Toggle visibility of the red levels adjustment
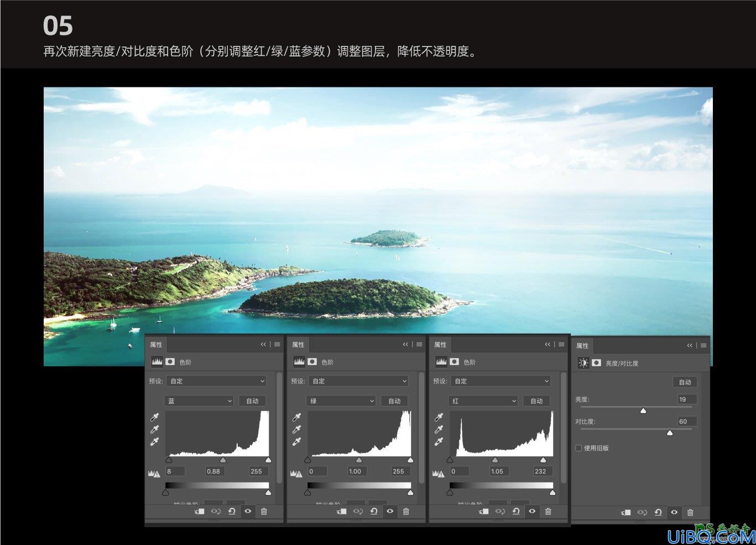 532,511
